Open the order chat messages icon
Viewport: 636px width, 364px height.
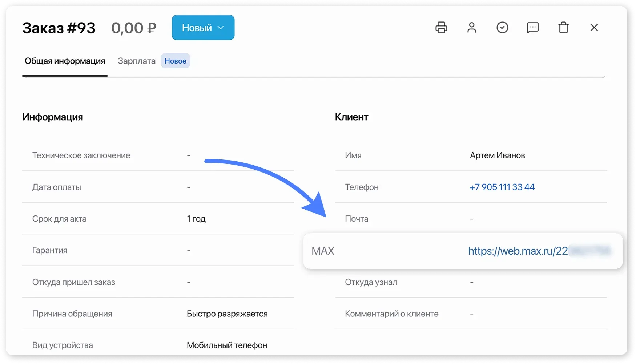pos(532,27)
